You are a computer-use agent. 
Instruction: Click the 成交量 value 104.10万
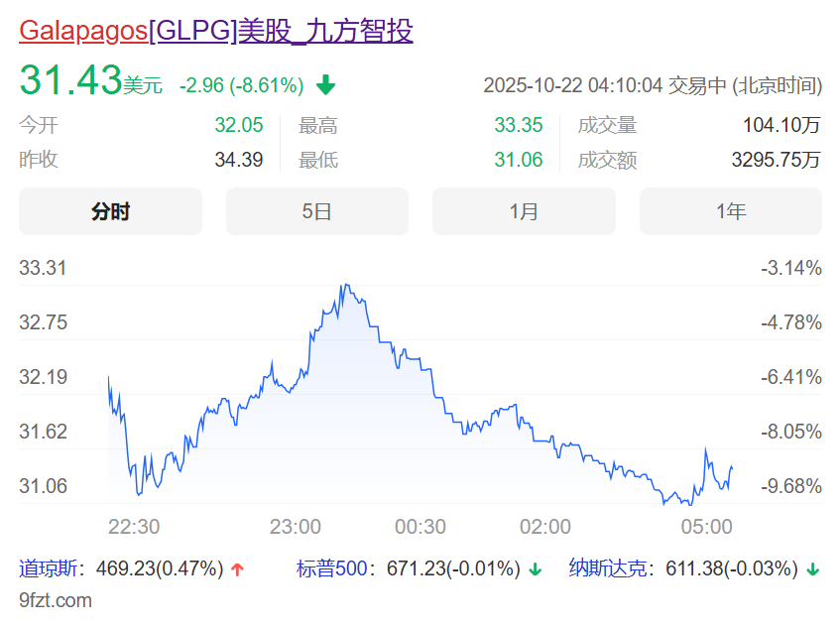pos(781,125)
